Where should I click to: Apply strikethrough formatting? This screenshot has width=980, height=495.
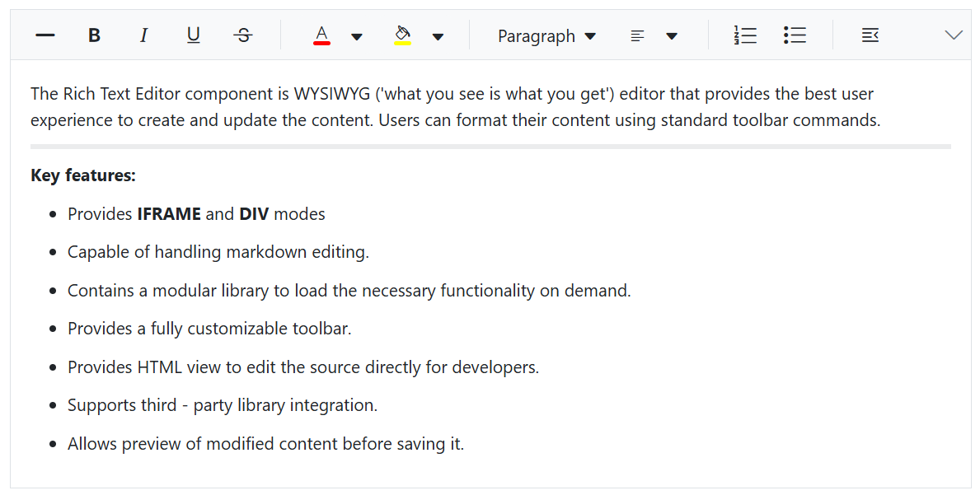(242, 35)
